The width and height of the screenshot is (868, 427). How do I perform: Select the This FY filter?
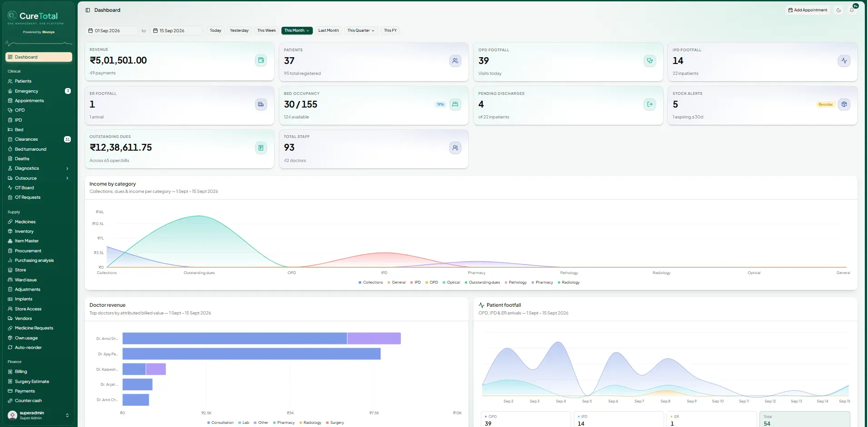point(390,30)
